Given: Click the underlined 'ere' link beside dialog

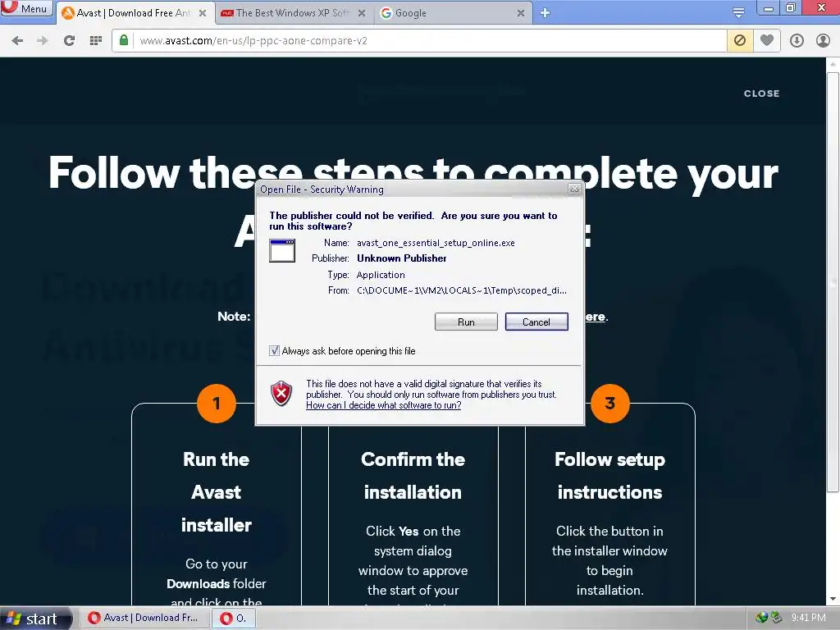Looking at the screenshot, I should [x=596, y=317].
